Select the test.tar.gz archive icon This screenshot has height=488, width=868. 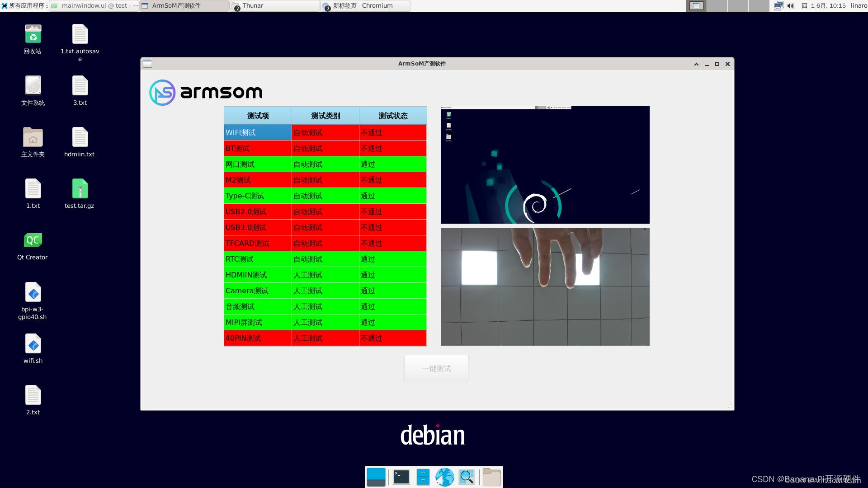tap(80, 189)
